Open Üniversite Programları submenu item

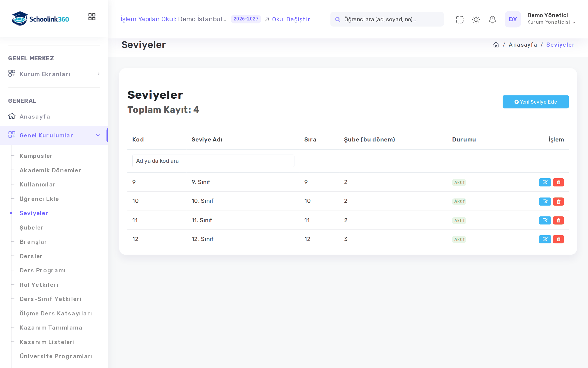pos(56,356)
